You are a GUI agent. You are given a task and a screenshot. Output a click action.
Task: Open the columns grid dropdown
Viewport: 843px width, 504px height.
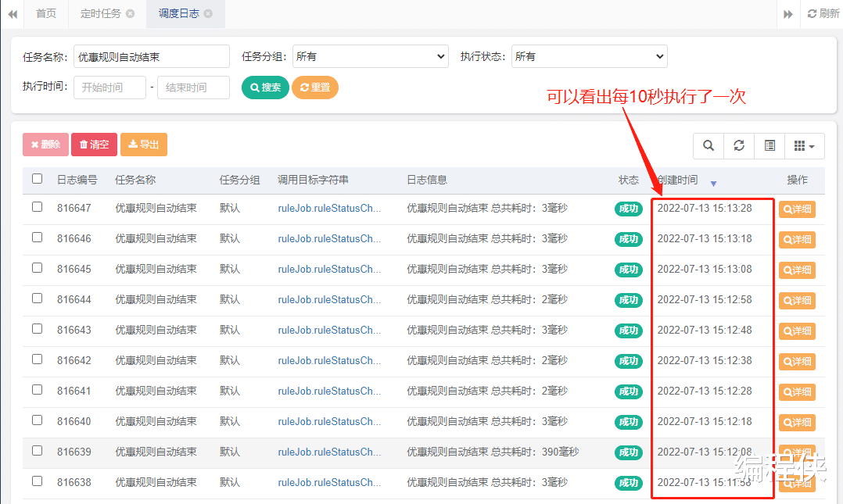click(x=804, y=145)
